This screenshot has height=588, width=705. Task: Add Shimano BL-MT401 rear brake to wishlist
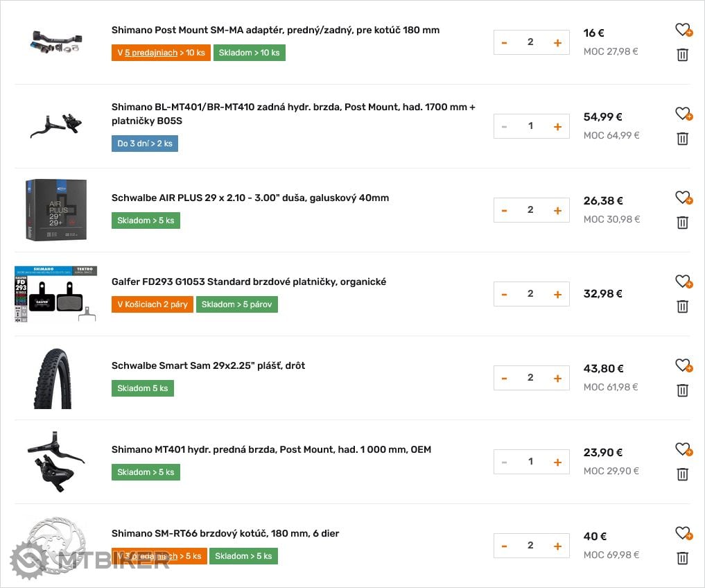684,114
